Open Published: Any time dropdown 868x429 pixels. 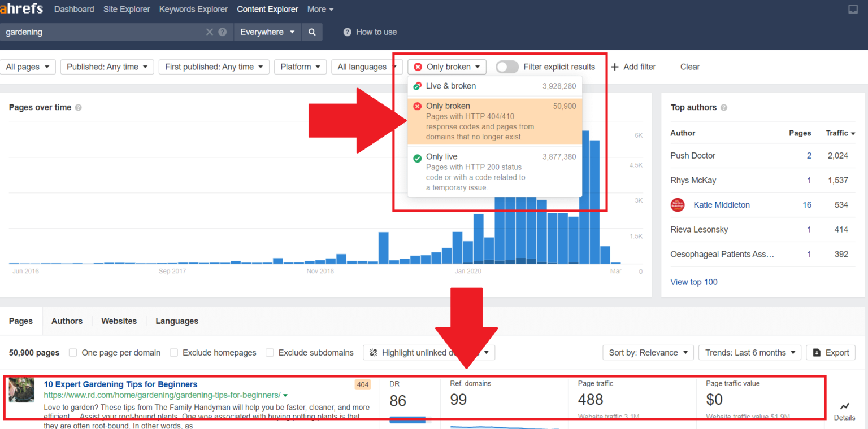point(107,67)
